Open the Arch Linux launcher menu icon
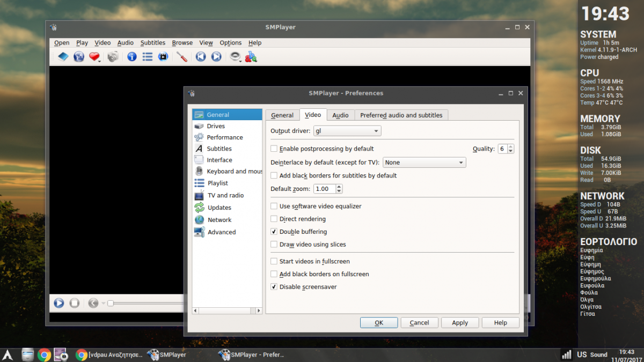 [x=8, y=354]
